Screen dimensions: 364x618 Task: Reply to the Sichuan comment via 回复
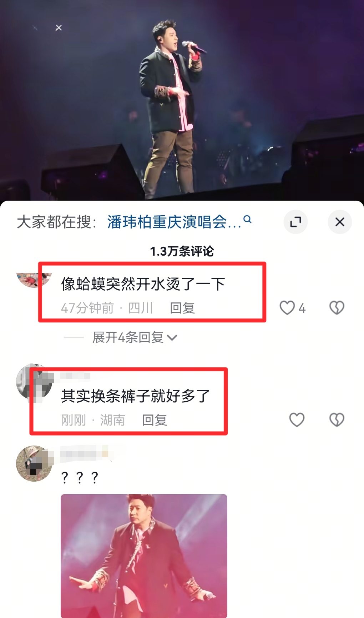click(x=182, y=308)
